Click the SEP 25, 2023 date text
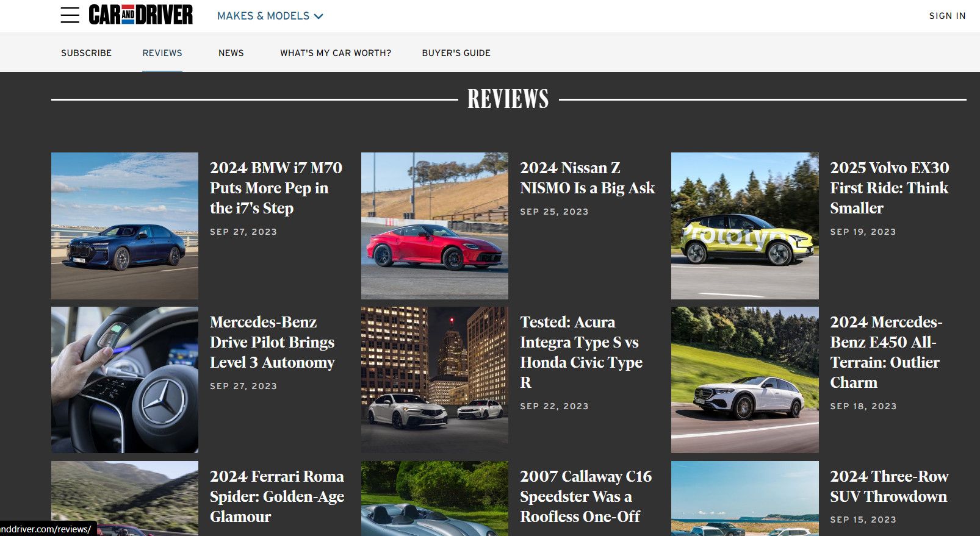The height and width of the screenshot is (536, 980). coord(554,212)
